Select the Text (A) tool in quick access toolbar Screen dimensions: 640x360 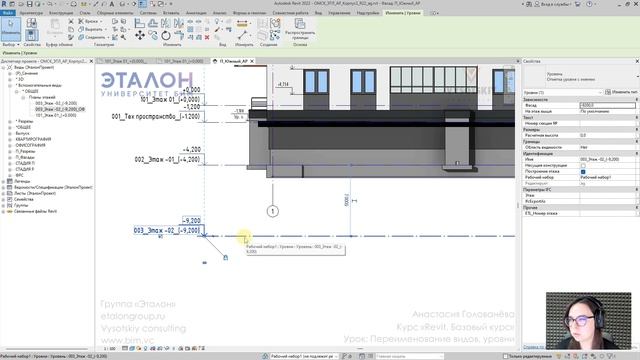tap(112, 4)
